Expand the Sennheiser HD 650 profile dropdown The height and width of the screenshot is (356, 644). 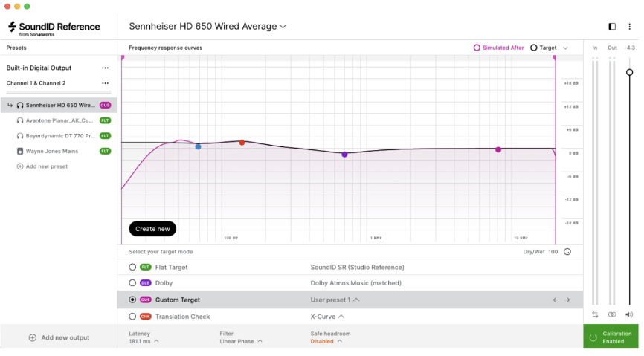pyautogui.click(x=283, y=27)
